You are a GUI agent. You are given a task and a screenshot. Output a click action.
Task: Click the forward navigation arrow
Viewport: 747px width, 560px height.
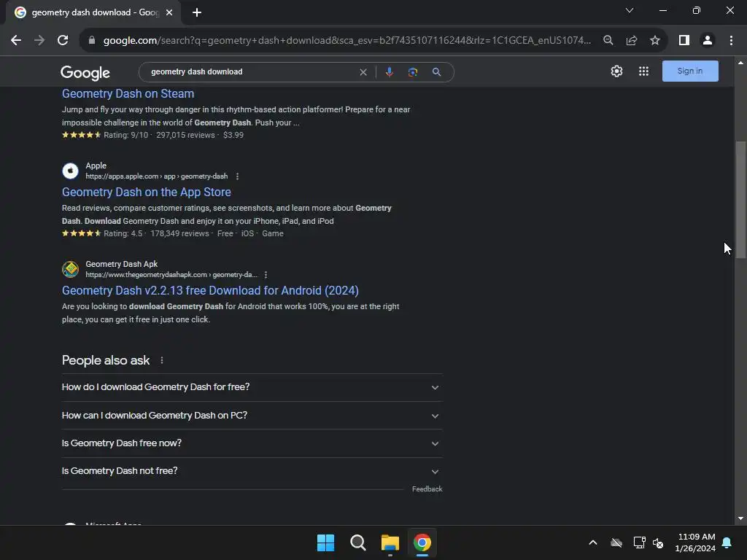point(39,41)
